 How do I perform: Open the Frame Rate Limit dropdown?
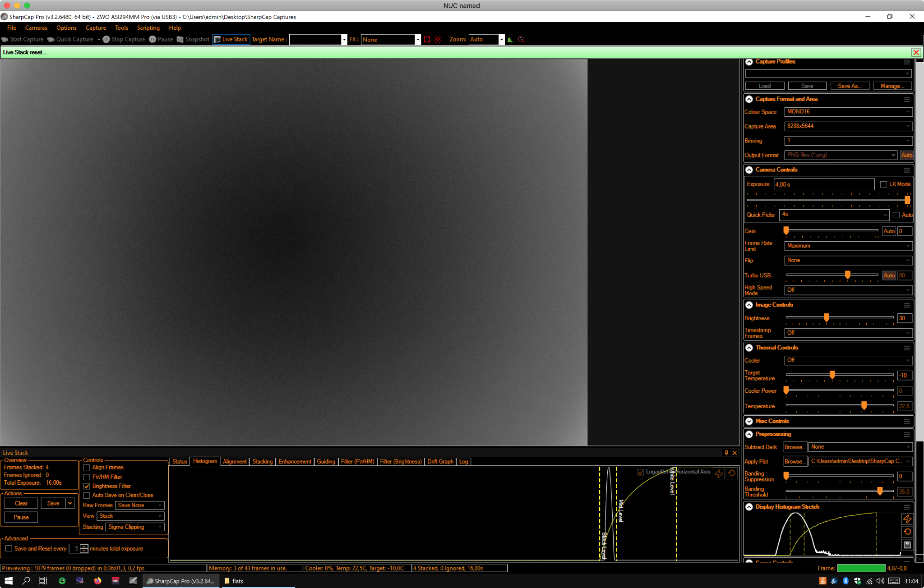(848, 246)
